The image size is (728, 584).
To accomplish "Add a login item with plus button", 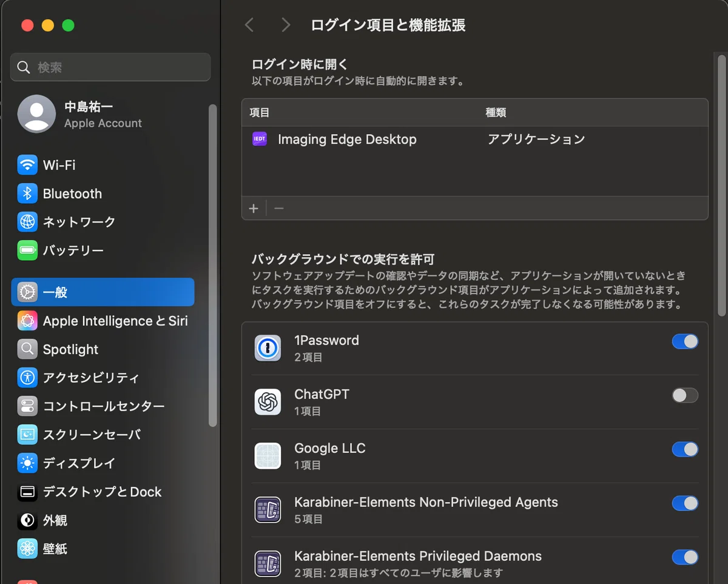I will point(254,209).
